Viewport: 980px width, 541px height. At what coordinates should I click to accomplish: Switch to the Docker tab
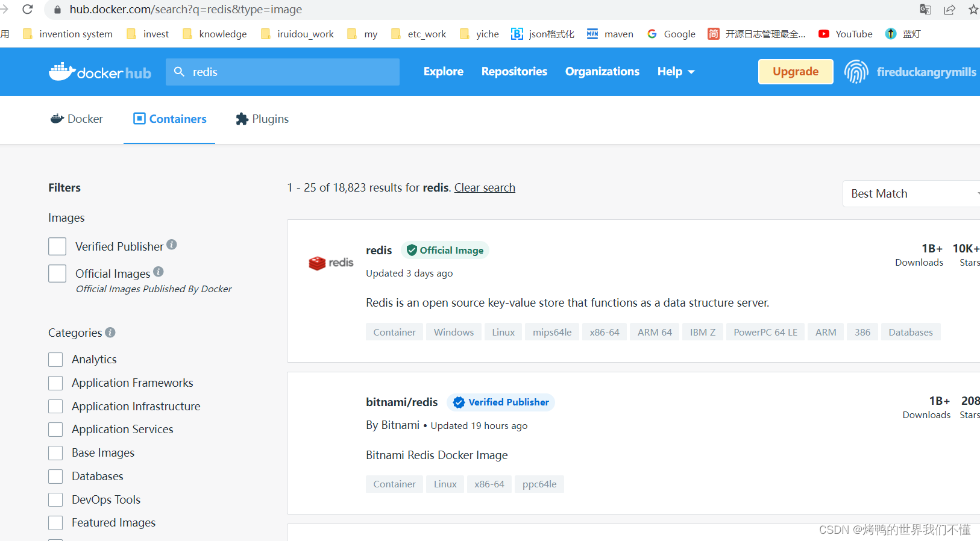coord(77,119)
